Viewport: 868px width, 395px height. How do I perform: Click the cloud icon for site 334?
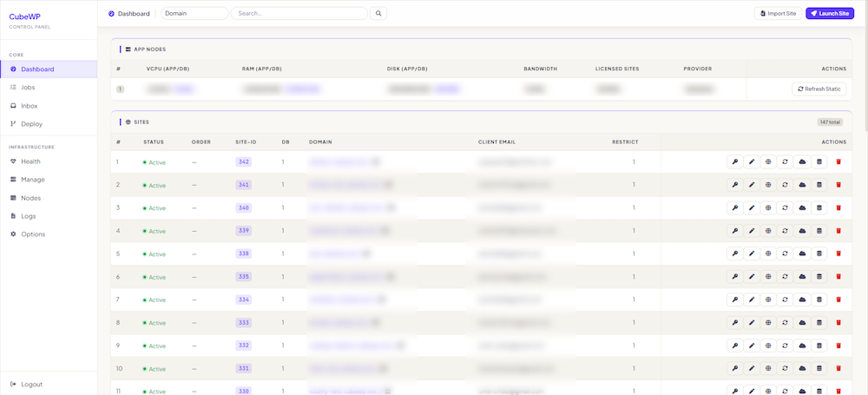[x=802, y=300]
